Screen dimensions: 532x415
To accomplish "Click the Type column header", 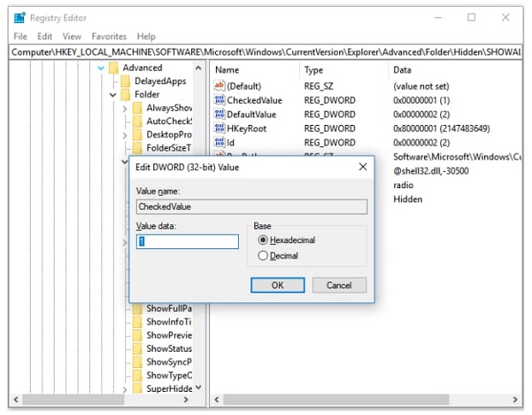I will [x=314, y=70].
